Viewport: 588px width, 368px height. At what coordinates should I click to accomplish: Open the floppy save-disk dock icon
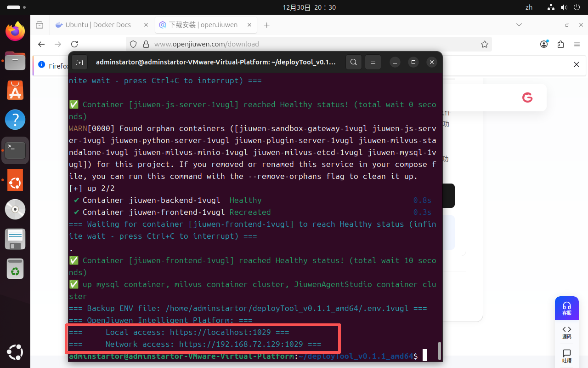click(15, 239)
